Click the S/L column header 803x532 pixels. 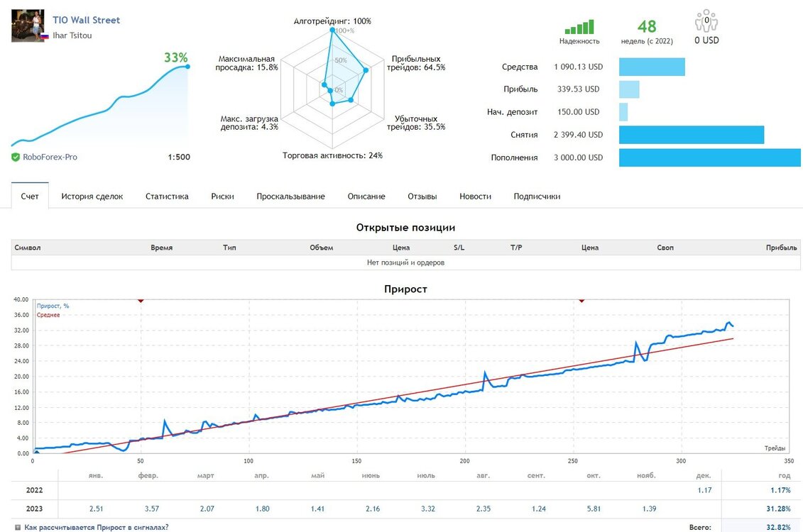tap(459, 248)
